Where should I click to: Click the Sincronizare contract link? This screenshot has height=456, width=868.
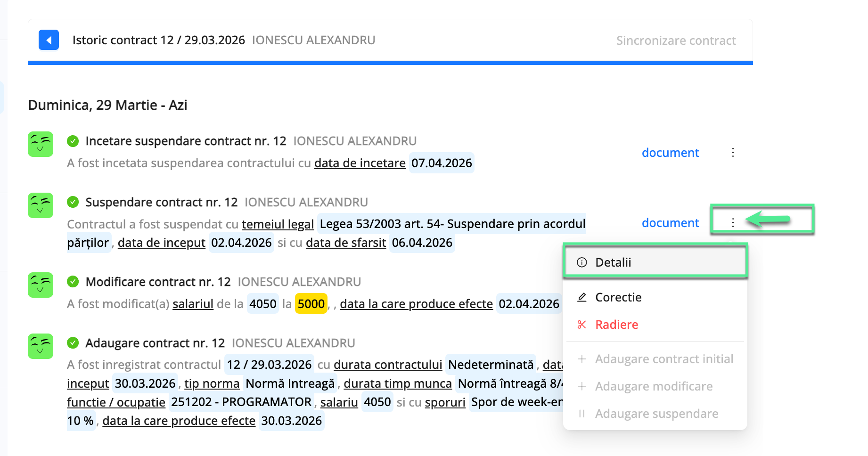(676, 40)
